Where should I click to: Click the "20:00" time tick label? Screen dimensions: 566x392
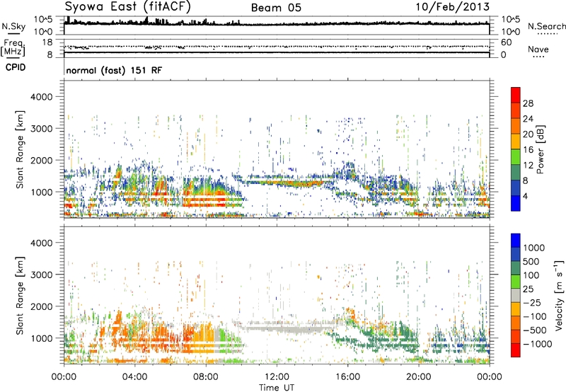pyautogui.click(x=418, y=377)
